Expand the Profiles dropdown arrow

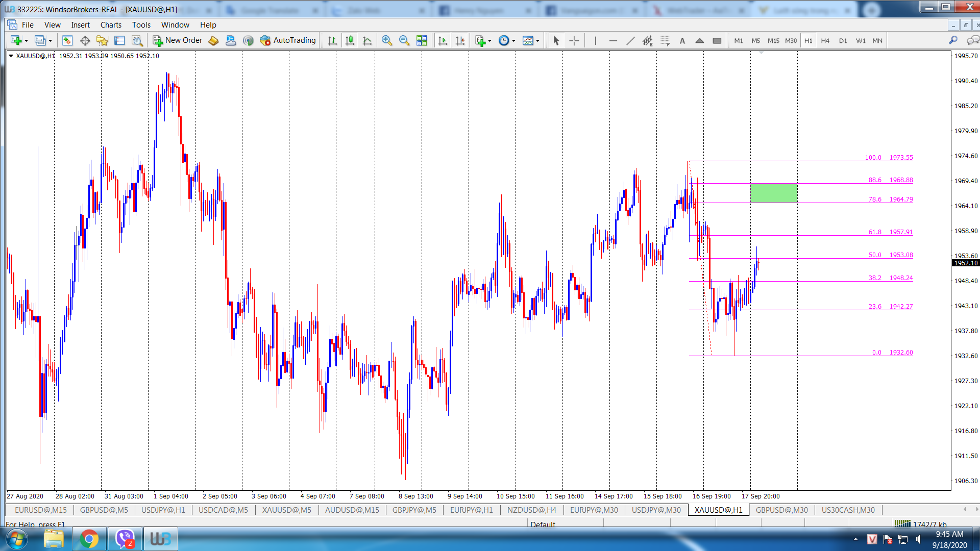point(50,41)
